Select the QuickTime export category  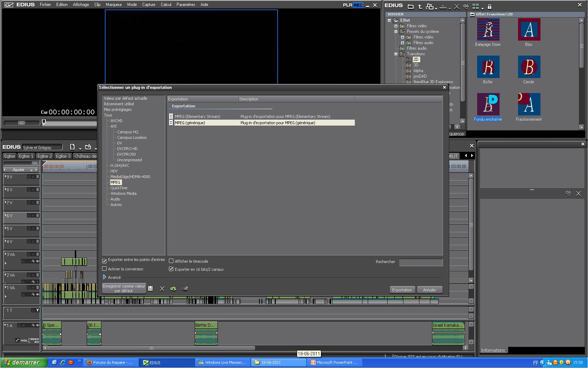click(x=119, y=188)
